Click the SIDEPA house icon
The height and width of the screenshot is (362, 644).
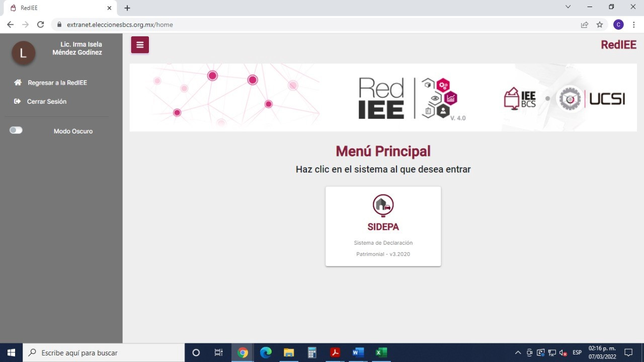pyautogui.click(x=383, y=205)
